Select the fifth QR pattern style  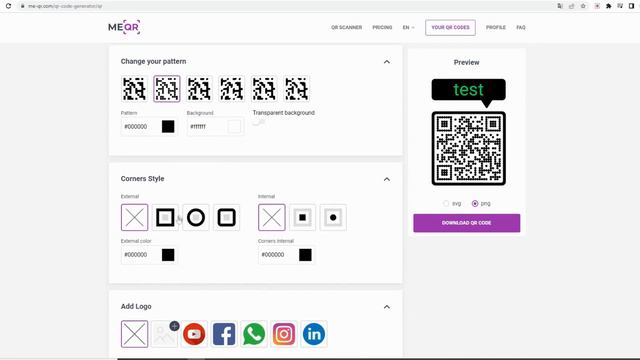tap(264, 89)
